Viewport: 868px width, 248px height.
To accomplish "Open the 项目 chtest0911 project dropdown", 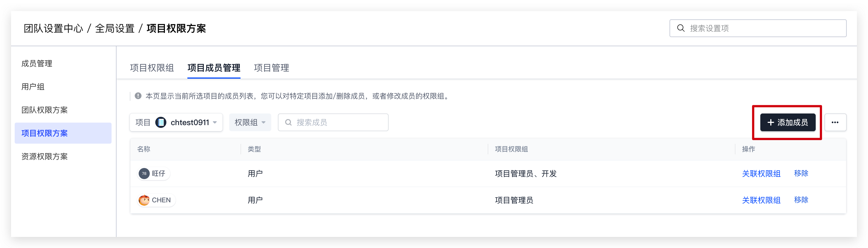I will click(176, 122).
